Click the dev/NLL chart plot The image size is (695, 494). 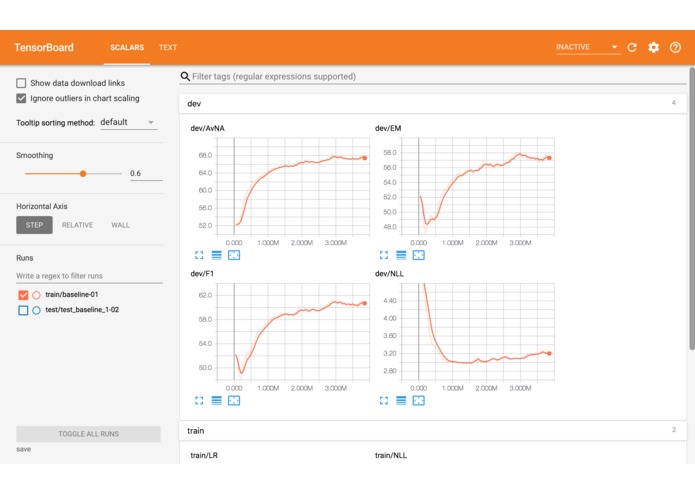tap(477, 331)
